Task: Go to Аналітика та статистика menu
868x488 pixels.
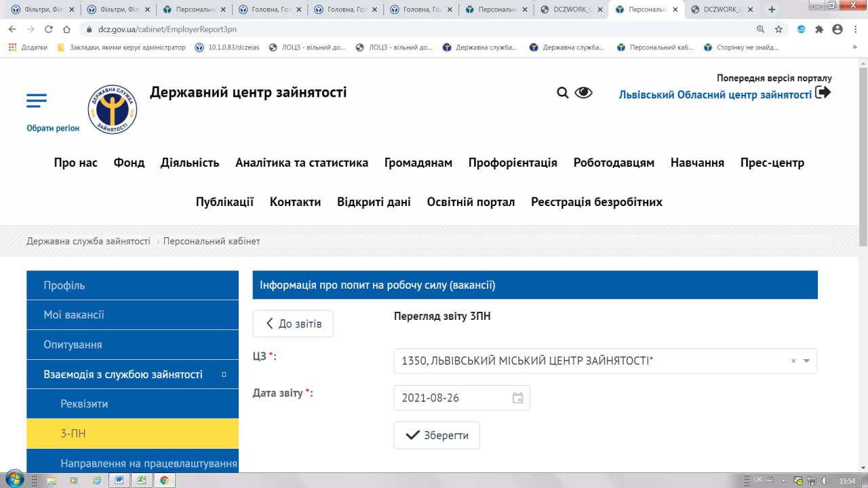Action: 302,163
